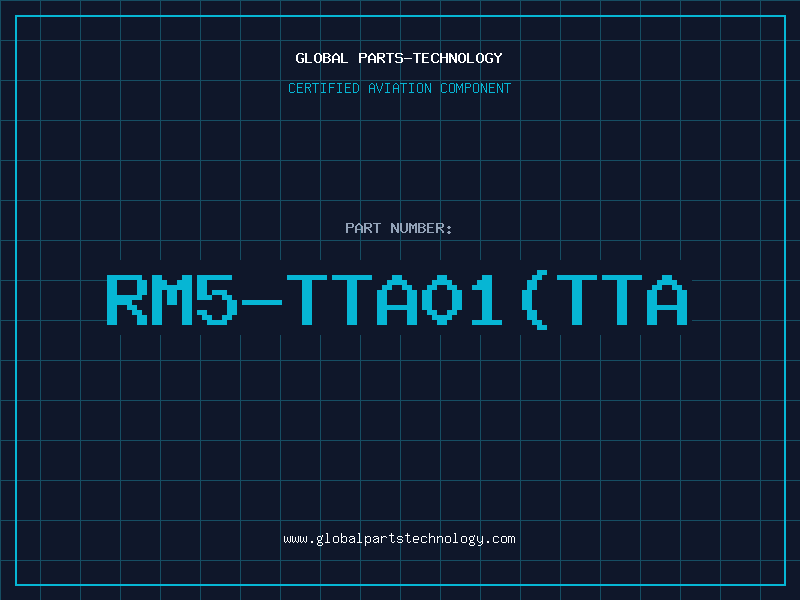Click the digit 0 in the part number
Screen dimensions: 800x600
[442, 300]
